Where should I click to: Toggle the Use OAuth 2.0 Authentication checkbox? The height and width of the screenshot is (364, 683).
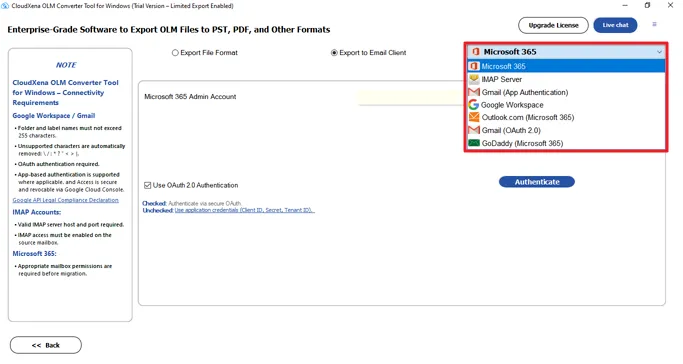[x=148, y=185]
